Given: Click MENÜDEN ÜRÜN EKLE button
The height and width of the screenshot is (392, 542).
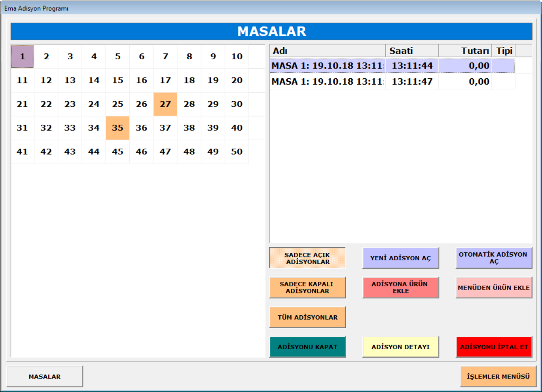Looking at the screenshot, I should [494, 288].
